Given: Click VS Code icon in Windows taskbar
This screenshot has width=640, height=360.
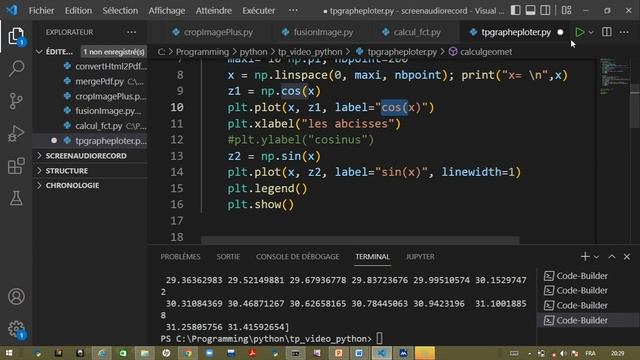Looking at the screenshot, I should tap(382, 353).
